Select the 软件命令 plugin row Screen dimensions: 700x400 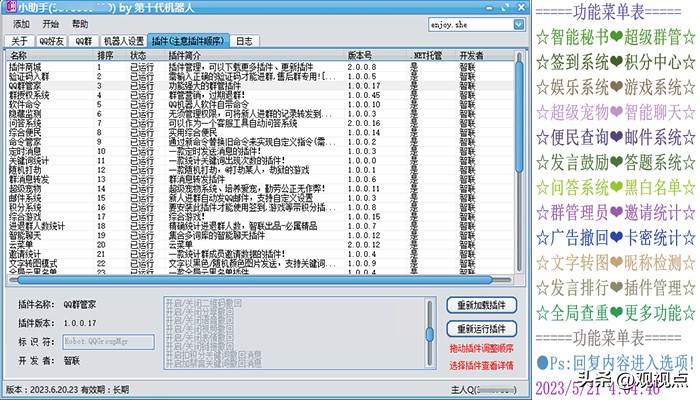point(261,104)
